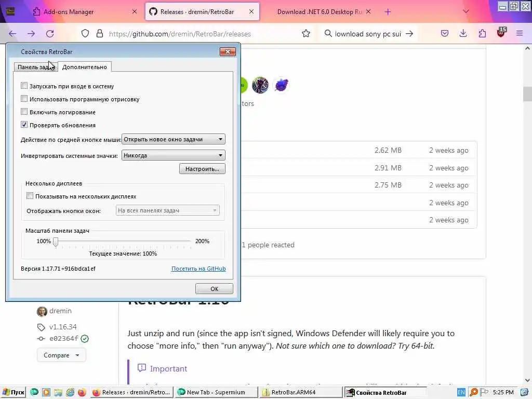Close the Add-ons Manager tab
Image resolution: width=532 pixels, height=399 pixels.
(135, 11)
